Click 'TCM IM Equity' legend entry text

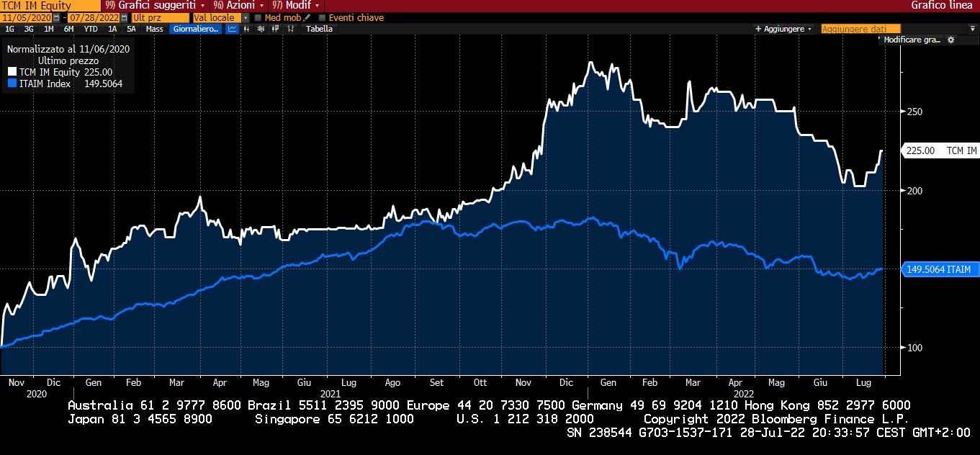50,72
